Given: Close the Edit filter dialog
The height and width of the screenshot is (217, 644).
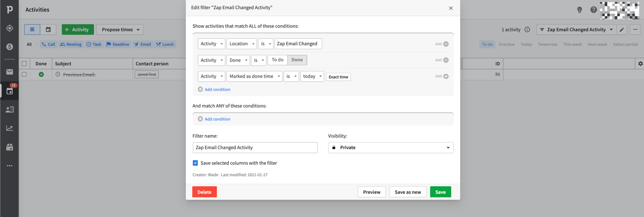Looking at the screenshot, I should (451, 8).
